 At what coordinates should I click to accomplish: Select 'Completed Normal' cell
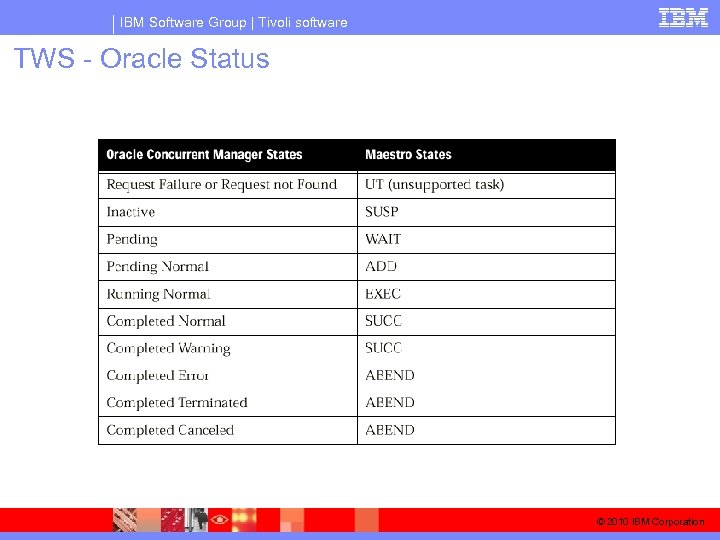click(x=228, y=321)
